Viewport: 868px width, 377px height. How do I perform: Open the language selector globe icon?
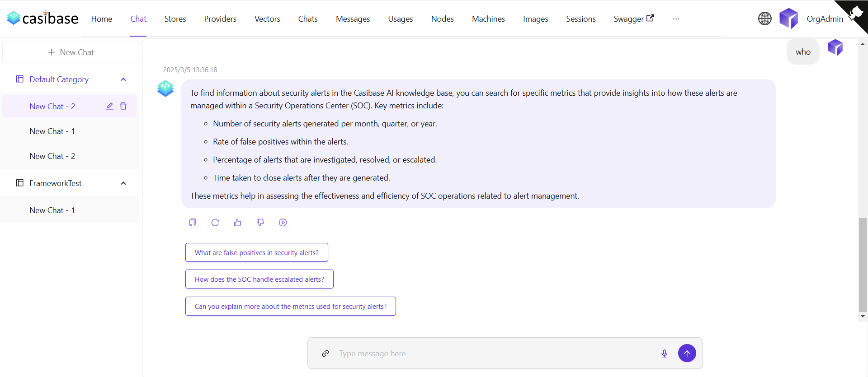pyautogui.click(x=764, y=19)
